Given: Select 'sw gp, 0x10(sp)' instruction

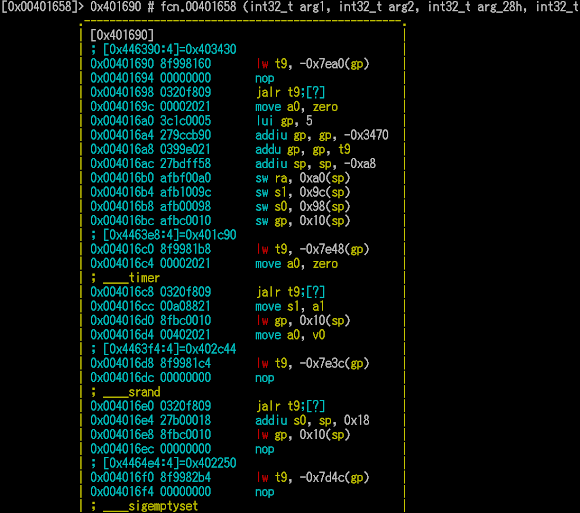Looking at the screenshot, I should pyautogui.click(x=303, y=221).
